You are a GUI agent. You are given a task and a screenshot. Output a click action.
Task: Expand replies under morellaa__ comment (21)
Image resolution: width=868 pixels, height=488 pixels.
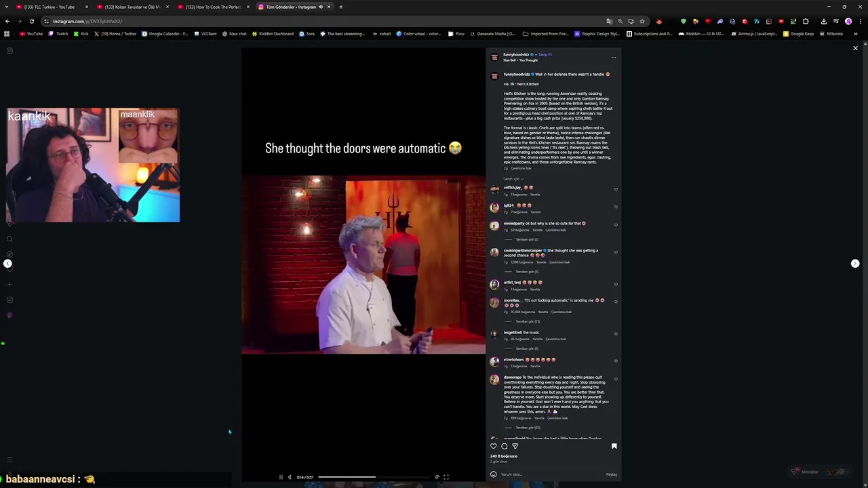pyautogui.click(x=528, y=321)
